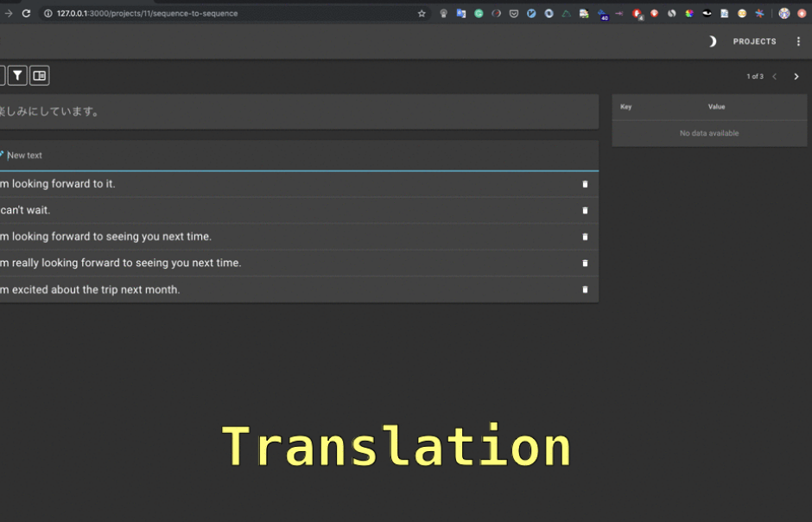This screenshot has height=522, width=812.
Task: Delete the "can't wait." translation
Action: coord(585,211)
